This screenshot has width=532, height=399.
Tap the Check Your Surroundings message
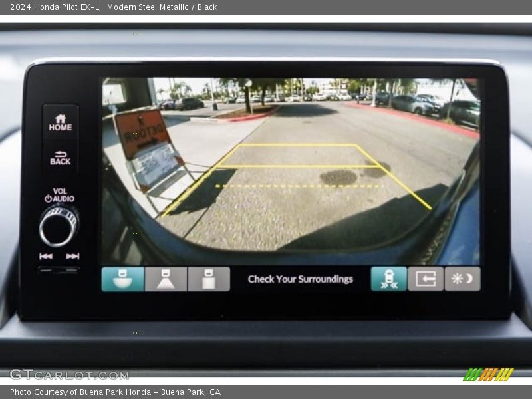click(x=301, y=279)
